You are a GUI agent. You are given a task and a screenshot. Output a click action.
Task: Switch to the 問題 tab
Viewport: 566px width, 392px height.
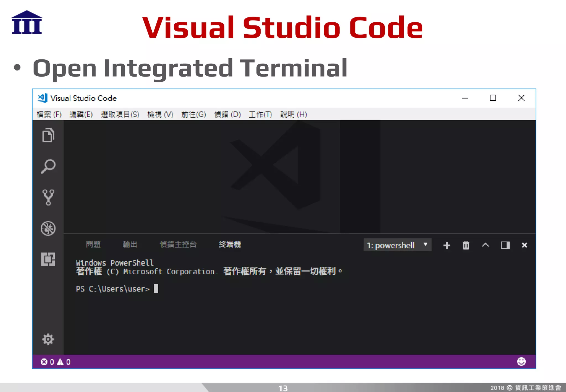93,244
